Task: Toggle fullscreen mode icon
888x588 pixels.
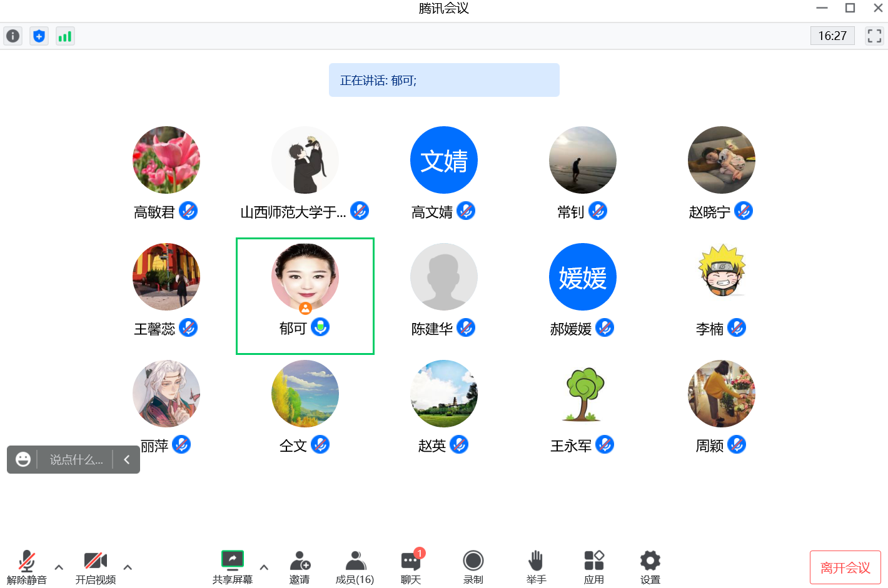Action: (x=874, y=36)
